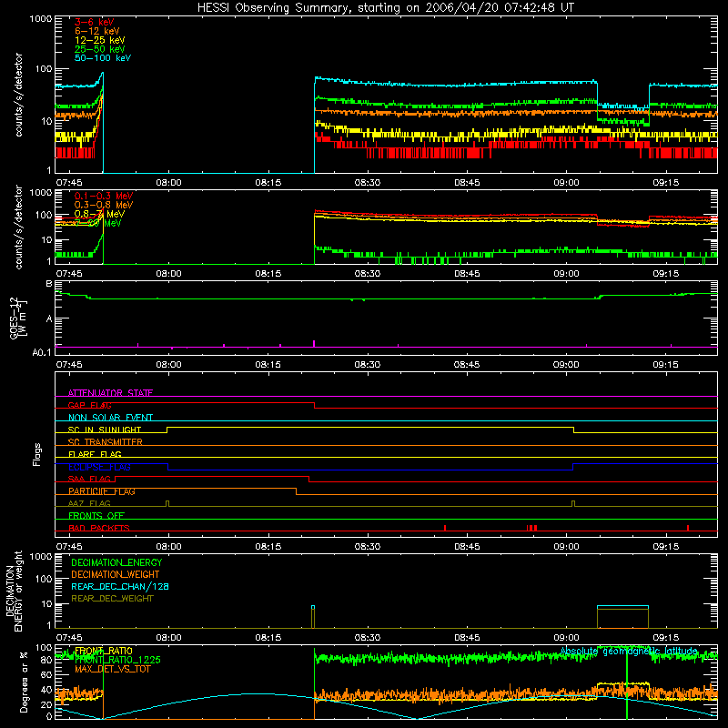This screenshot has width=728, height=728.
Task: Click the PARTICLE_FLAG label
Action: pos(102,491)
